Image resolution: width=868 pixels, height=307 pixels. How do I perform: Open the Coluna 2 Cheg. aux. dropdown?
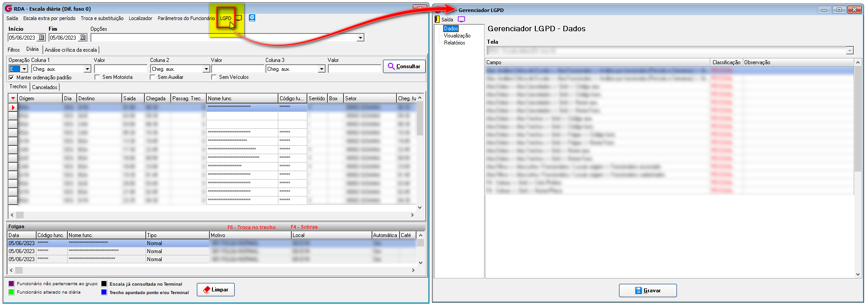206,69
